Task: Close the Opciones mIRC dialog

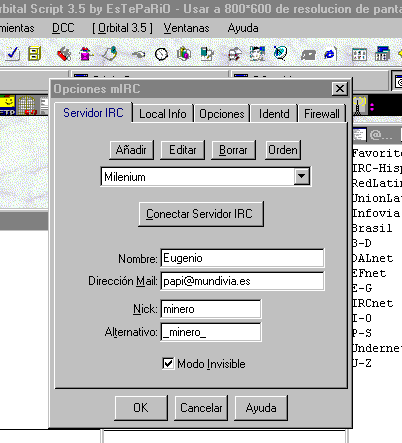Action: [340, 89]
